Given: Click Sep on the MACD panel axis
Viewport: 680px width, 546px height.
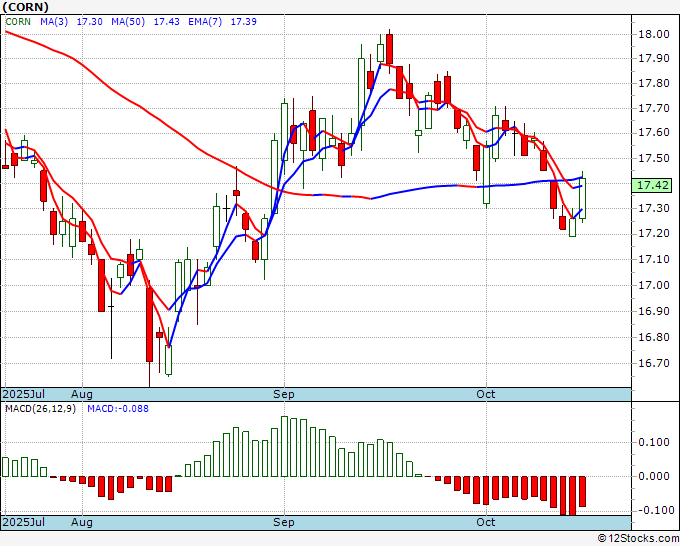Looking at the screenshot, I should 284,522.
